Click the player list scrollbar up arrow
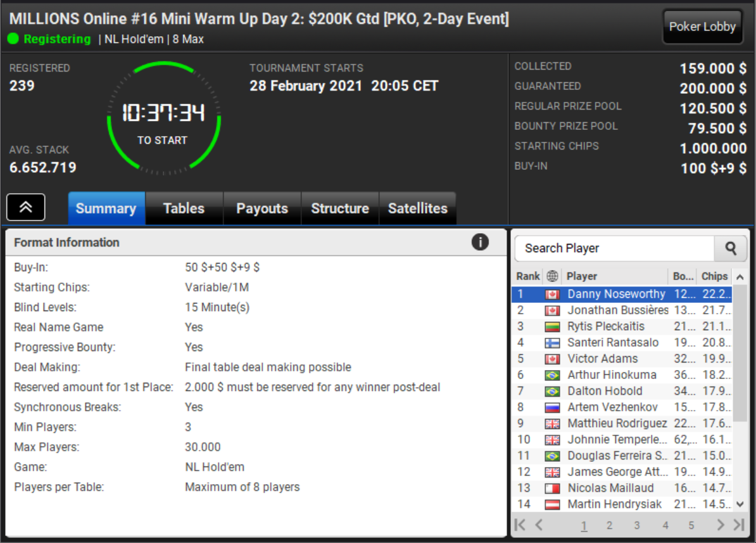Viewport: 756px width, 543px height. tap(740, 277)
